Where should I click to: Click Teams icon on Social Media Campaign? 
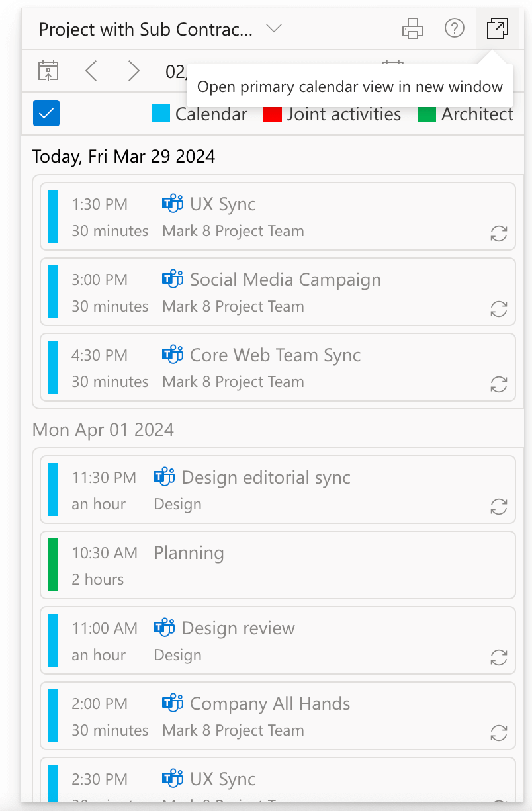(173, 280)
